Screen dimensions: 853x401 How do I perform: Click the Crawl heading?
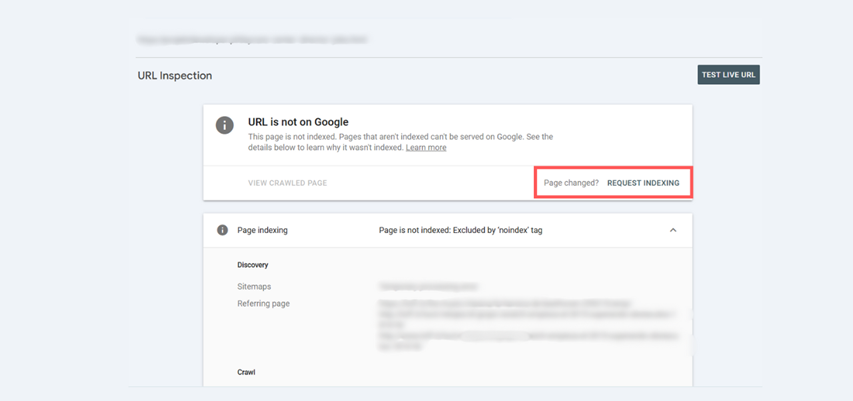[x=246, y=373]
